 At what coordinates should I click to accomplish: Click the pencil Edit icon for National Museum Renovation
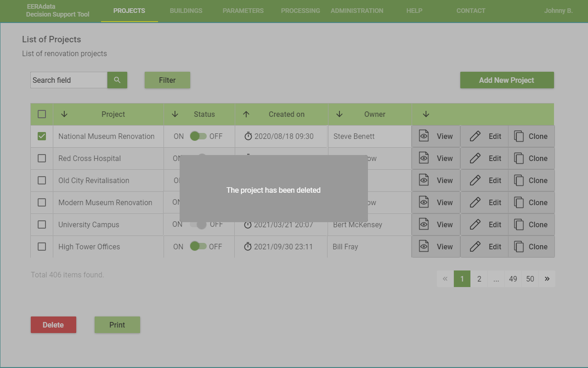(x=475, y=136)
